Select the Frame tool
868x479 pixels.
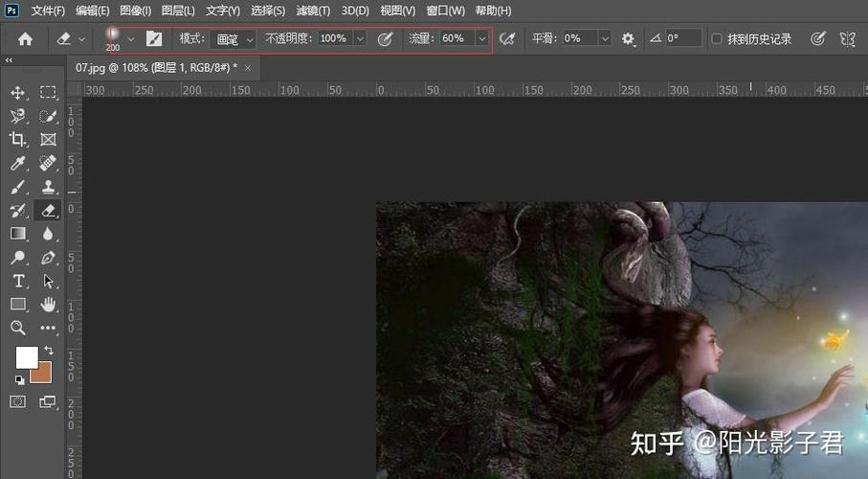coord(48,139)
